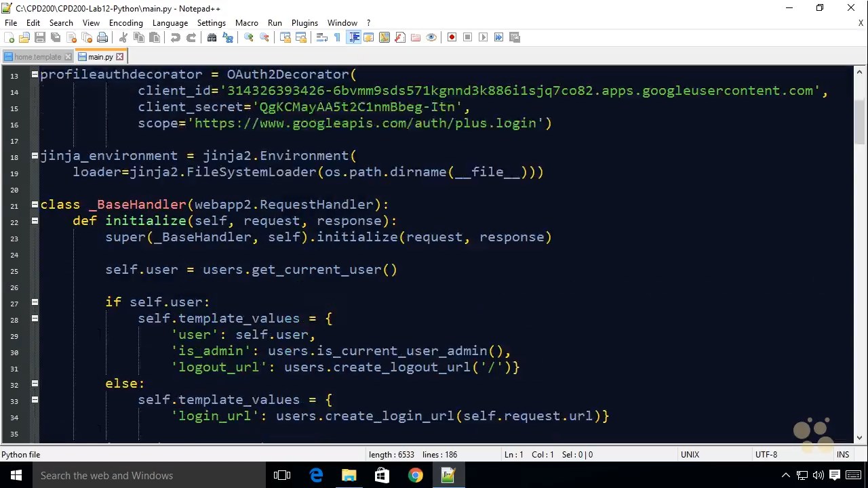This screenshot has width=868, height=488.
Task: Toggle the Document Map panel icon
Action: coord(384,37)
